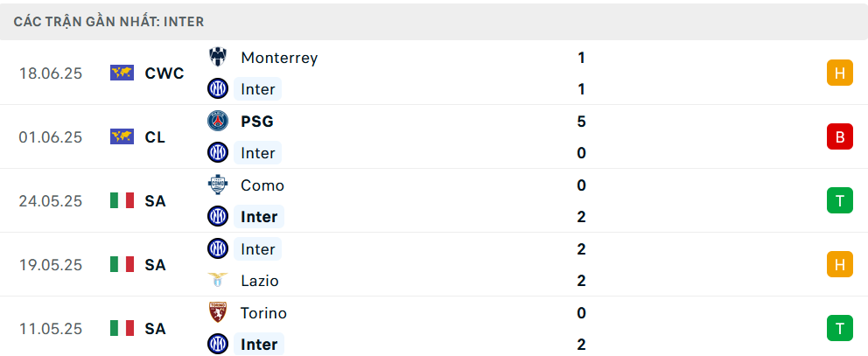Open the PSG team link

(x=257, y=122)
